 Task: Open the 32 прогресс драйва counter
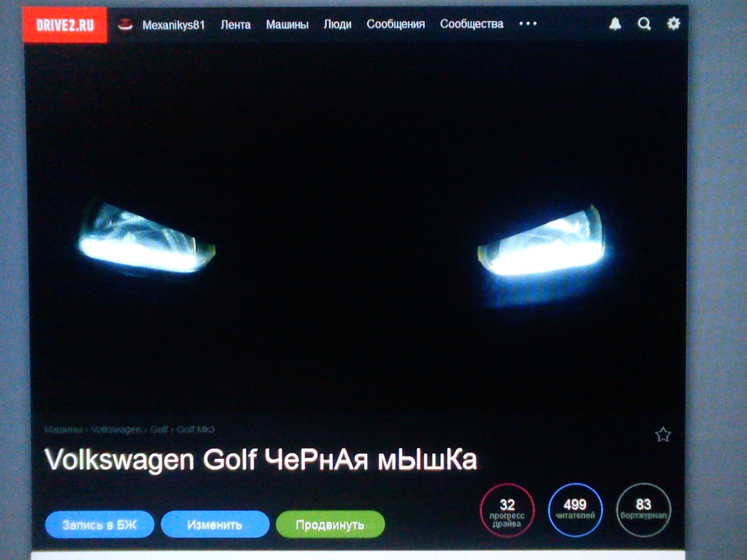pos(507,510)
